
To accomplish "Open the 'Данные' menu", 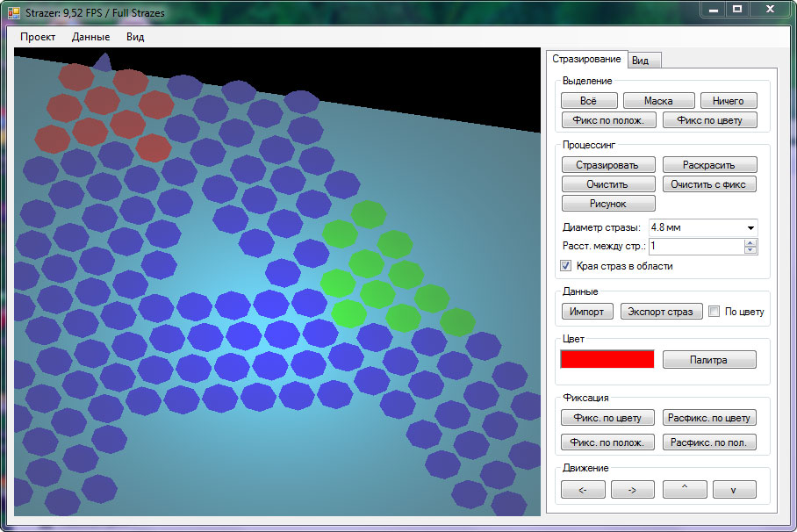I will click(x=90, y=37).
